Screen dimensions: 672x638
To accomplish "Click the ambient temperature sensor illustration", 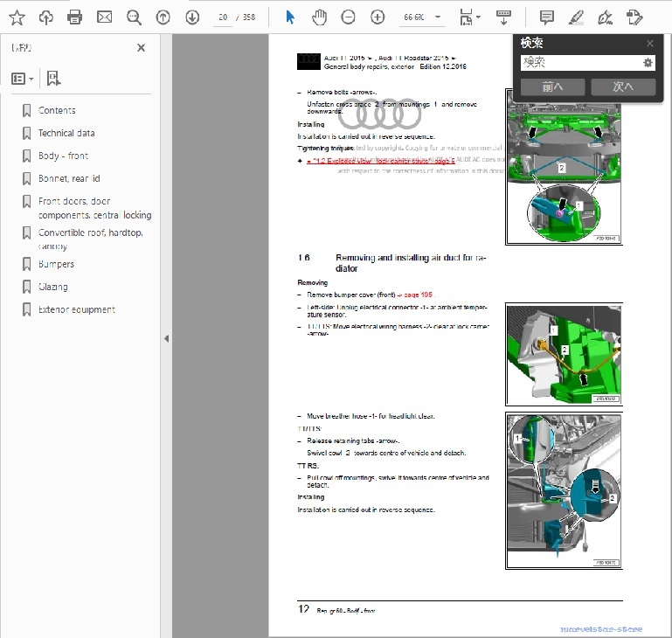I will point(564,354).
